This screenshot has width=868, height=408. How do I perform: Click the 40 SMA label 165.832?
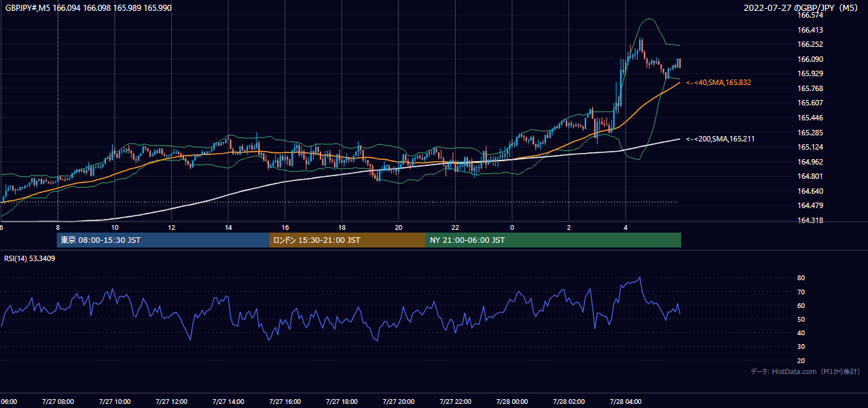pyautogui.click(x=719, y=82)
